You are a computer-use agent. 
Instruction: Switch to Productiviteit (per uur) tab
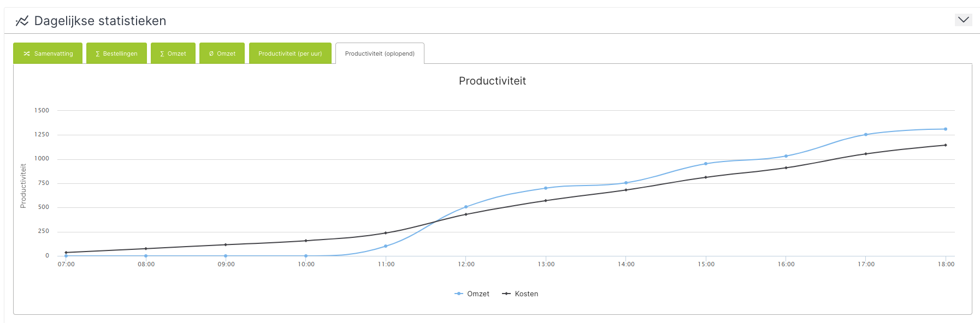coord(290,53)
